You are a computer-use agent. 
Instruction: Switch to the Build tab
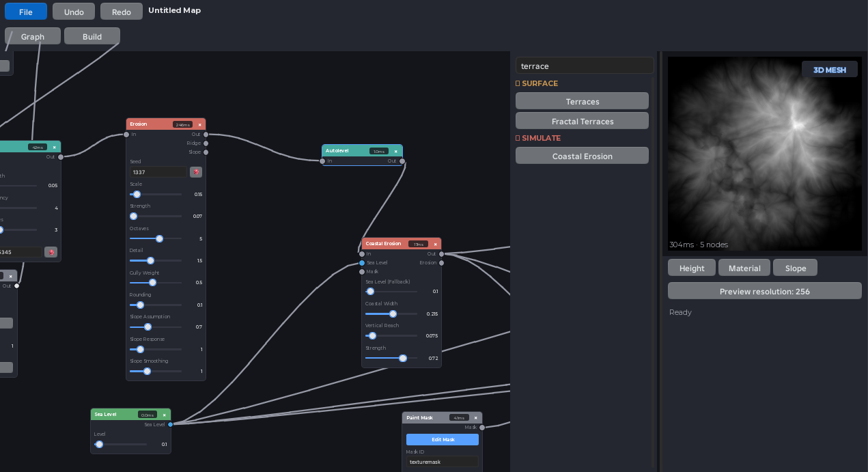(92, 36)
